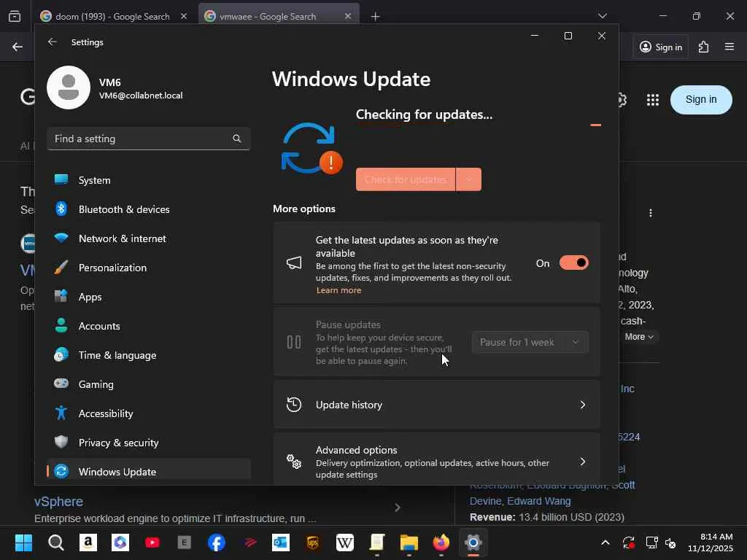The height and width of the screenshot is (560, 747).
Task: Expand vSphere result chevron in browser
Action: click(x=398, y=507)
